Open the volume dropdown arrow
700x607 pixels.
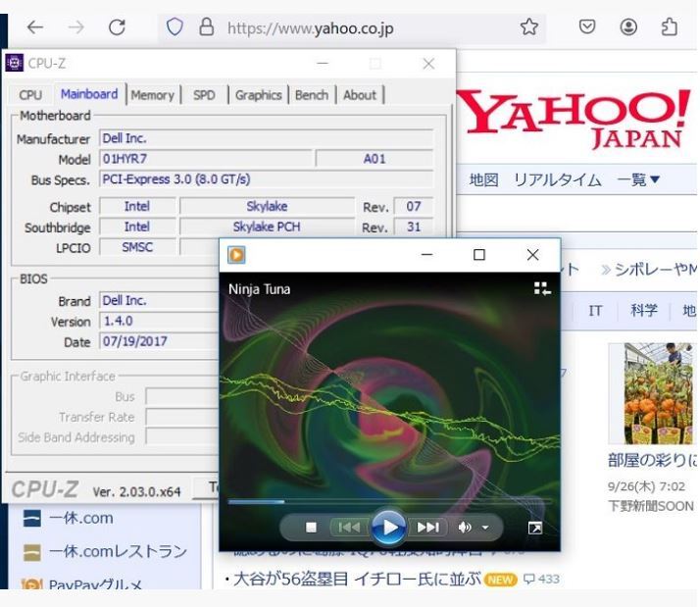485,528
